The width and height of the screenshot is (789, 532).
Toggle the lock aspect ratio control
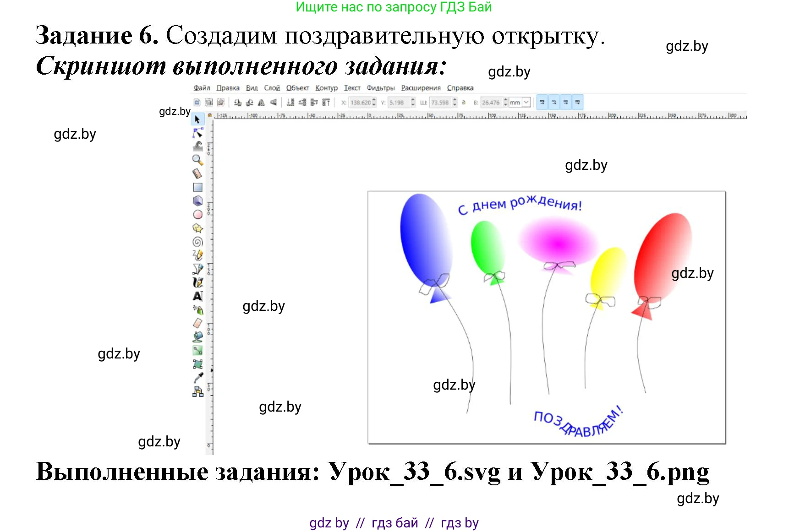[x=463, y=102]
